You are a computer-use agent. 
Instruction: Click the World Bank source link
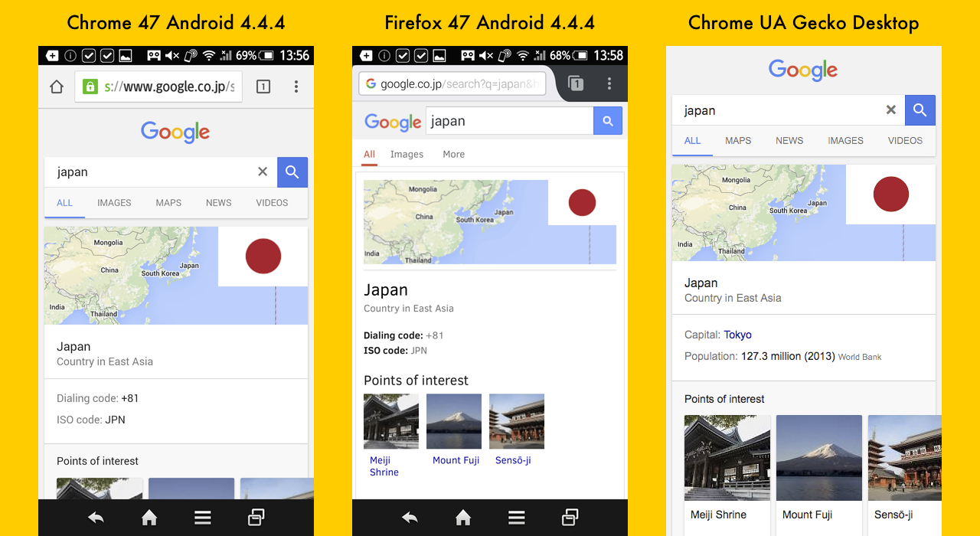[x=860, y=357]
